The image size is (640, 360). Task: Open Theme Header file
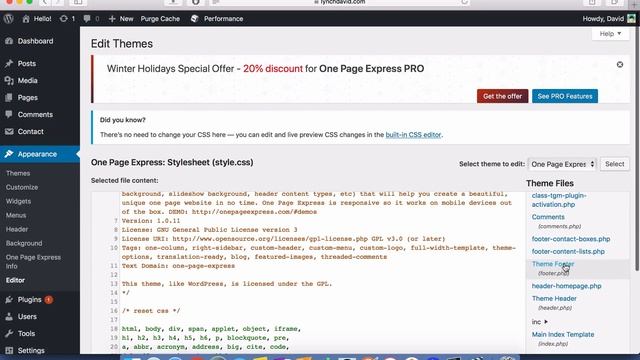554,298
